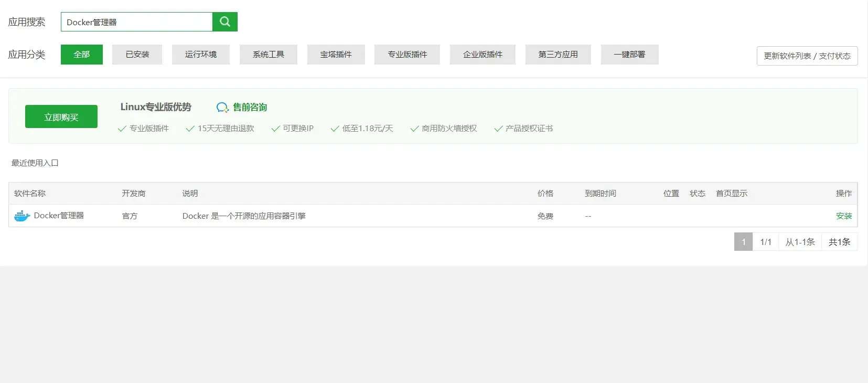The image size is (868, 383).
Task: Open the 售前咨询 link
Action: 250,107
